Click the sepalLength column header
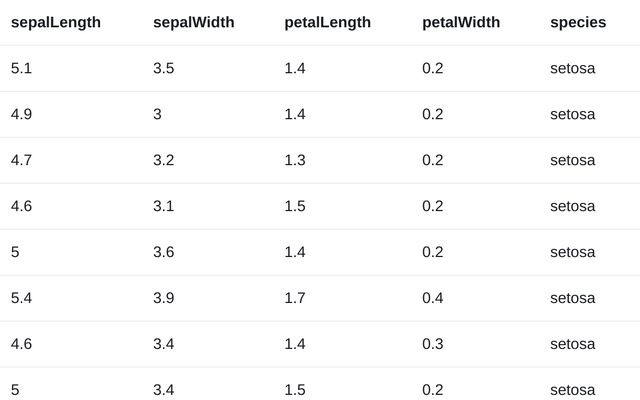This screenshot has width=640, height=400. [x=56, y=22]
